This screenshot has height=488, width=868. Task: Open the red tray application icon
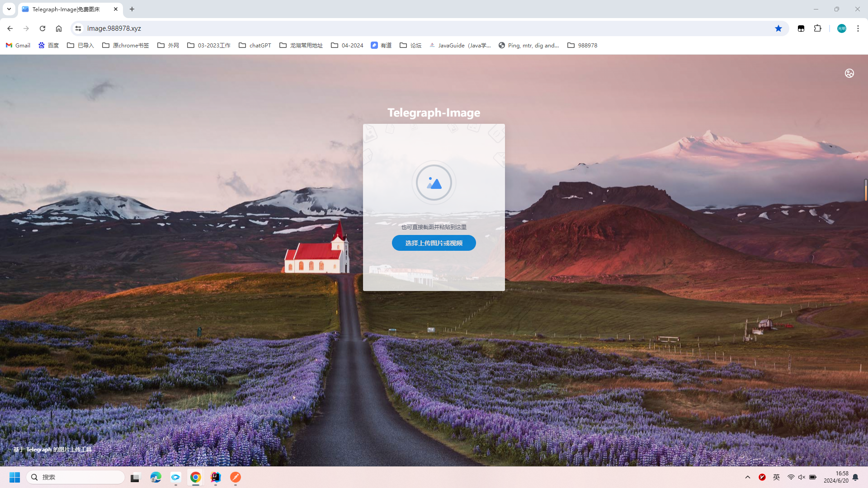tap(762, 477)
